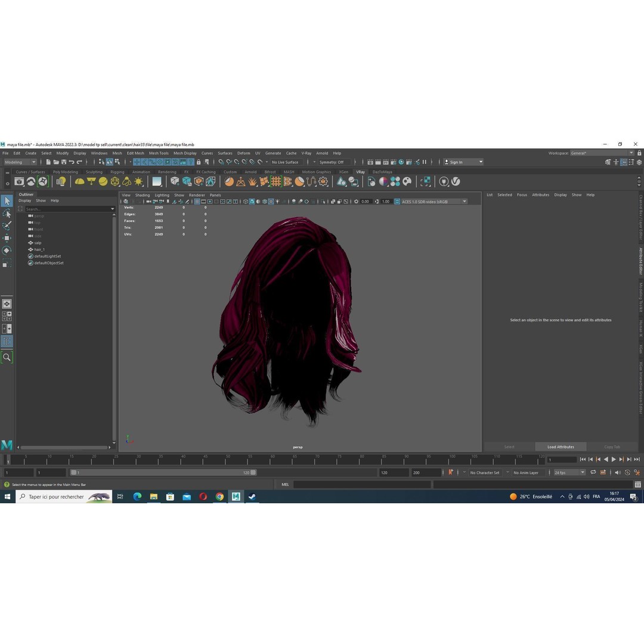Viewport: 644px width, 644px height.
Task: Toggle the Modeling Toolkit sidebar tab
Action: (640, 298)
